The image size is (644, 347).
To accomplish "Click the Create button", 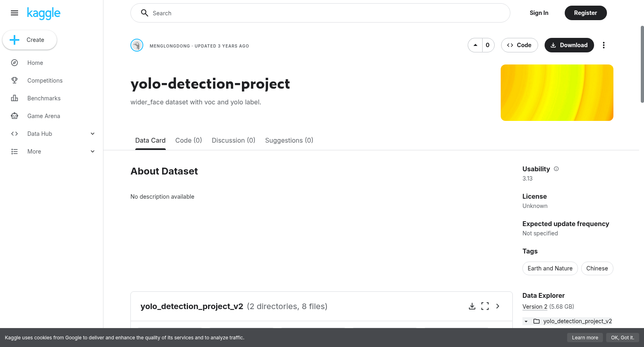I will pos(30,40).
